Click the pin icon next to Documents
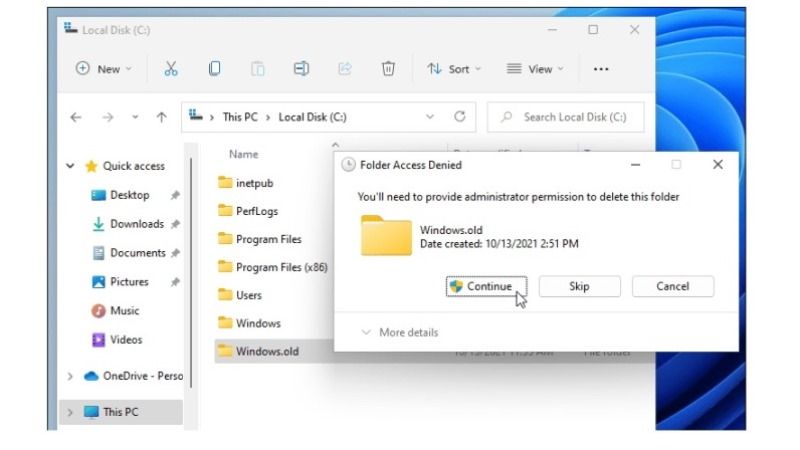800x450 pixels. [x=175, y=253]
